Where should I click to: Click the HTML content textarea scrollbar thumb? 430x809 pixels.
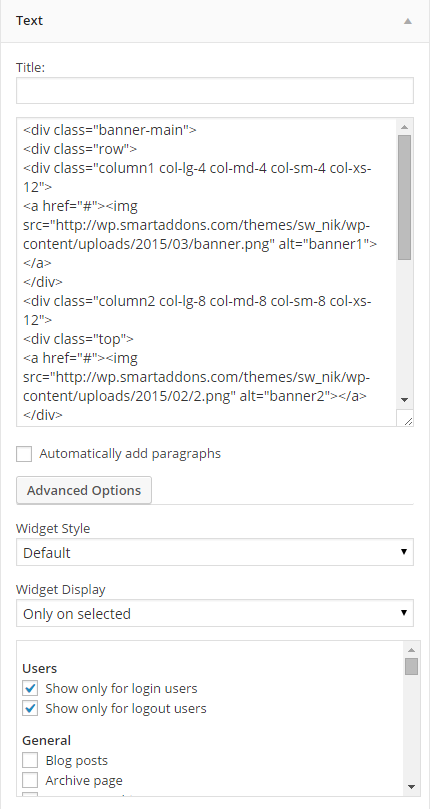[x=405, y=198]
